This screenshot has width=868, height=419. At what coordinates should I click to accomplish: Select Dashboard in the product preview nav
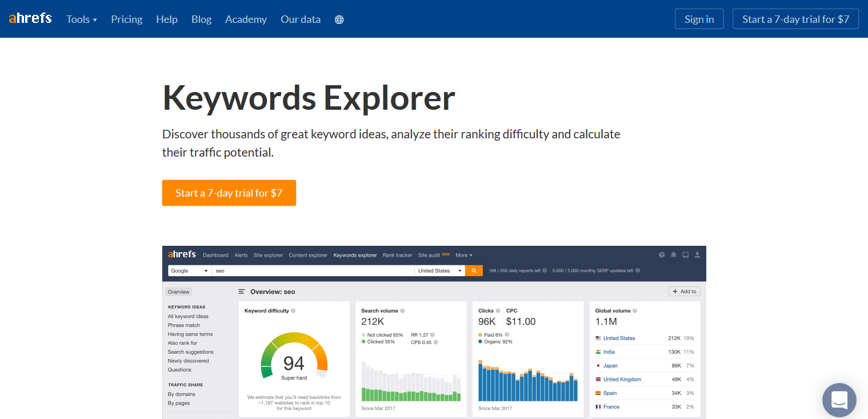[x=215, y=255]
